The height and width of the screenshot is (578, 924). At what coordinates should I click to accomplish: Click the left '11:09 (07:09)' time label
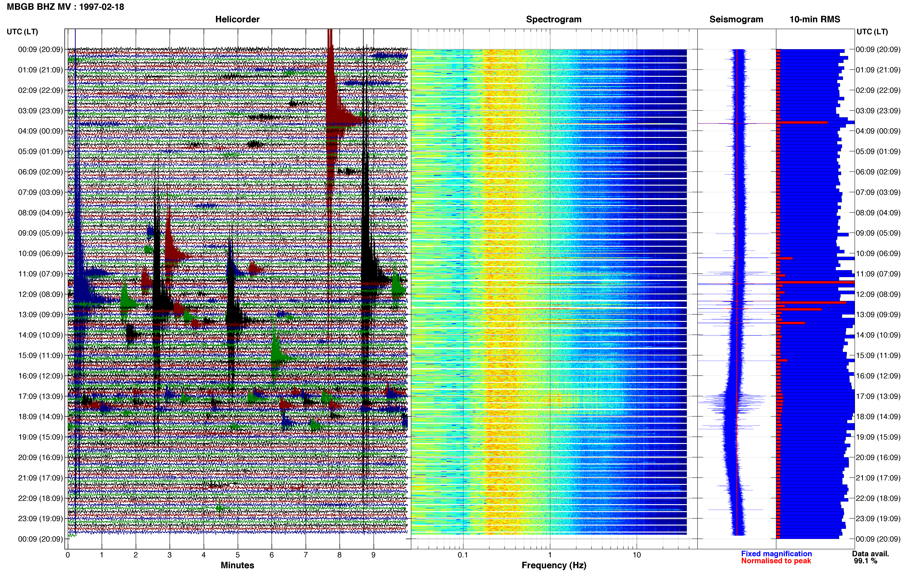pyautogui.click(x=41, y=274)
